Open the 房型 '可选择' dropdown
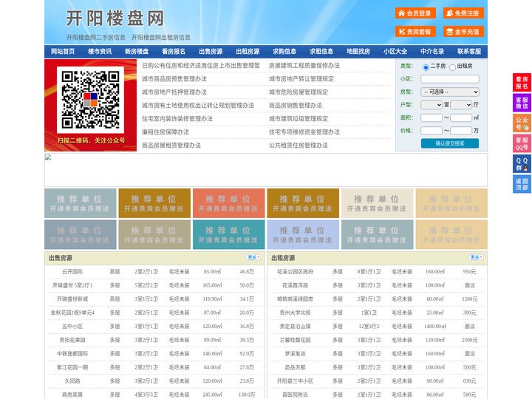This screenshot has width=532, height=399. coord(450,92)
